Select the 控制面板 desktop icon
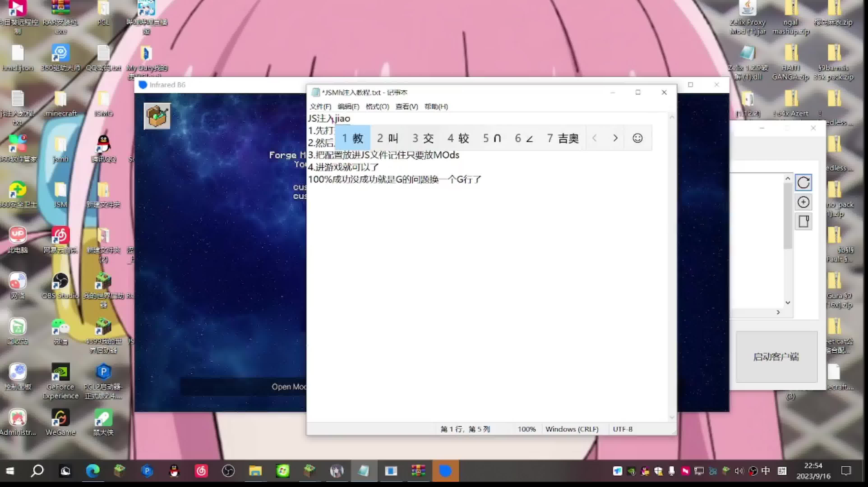Image resolution: width=868 pixels, height=487 pixels. (x=18, y=377)
